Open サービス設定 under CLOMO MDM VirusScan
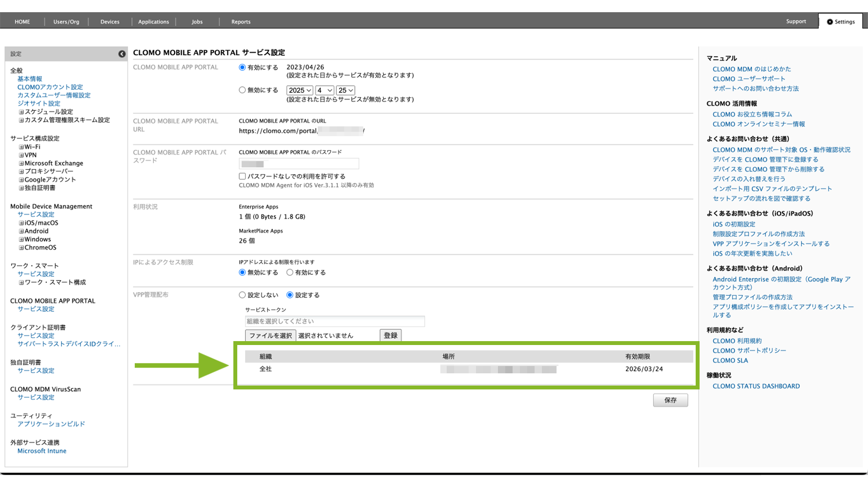This screenshot has height=488, width=868. (x=36, y=398)
